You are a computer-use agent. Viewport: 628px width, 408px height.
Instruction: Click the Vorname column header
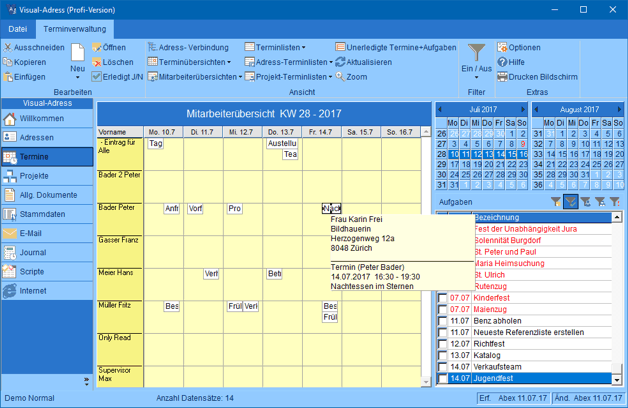(120, 132)
